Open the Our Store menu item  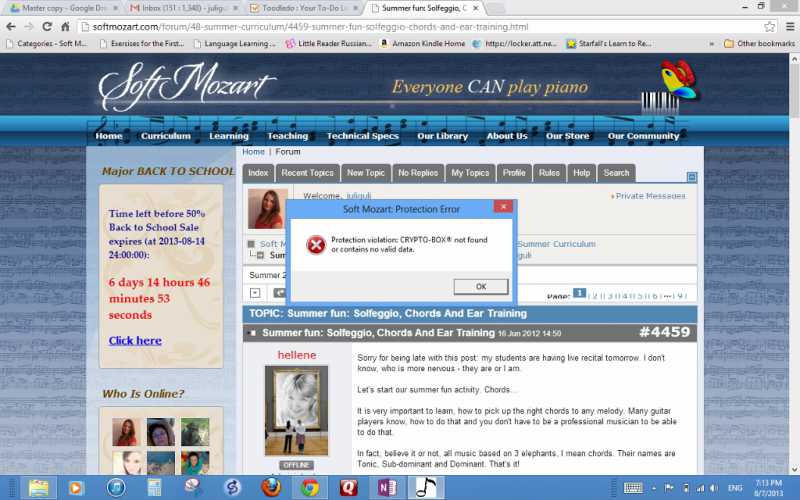click(567, 136)
